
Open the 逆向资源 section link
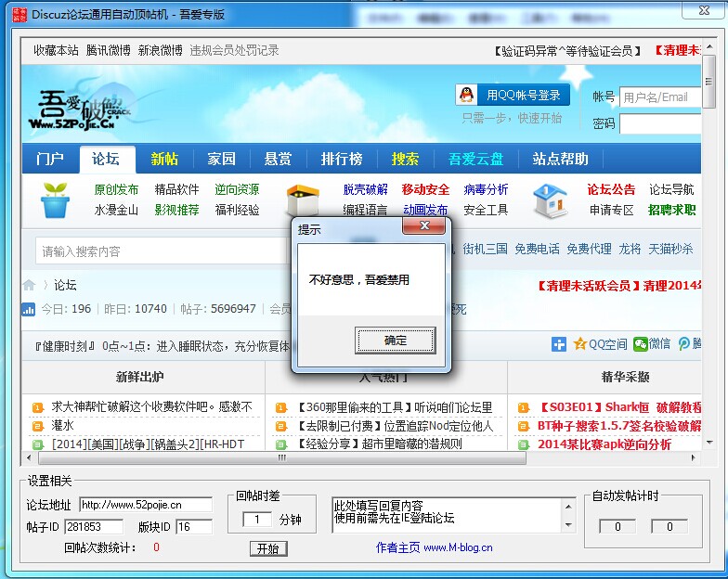click(237, 189)
